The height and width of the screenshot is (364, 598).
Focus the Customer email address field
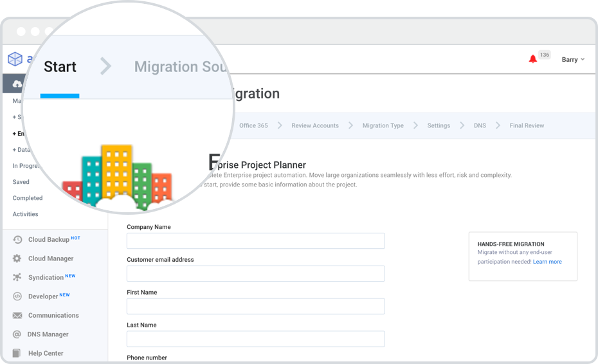(255, 274)
